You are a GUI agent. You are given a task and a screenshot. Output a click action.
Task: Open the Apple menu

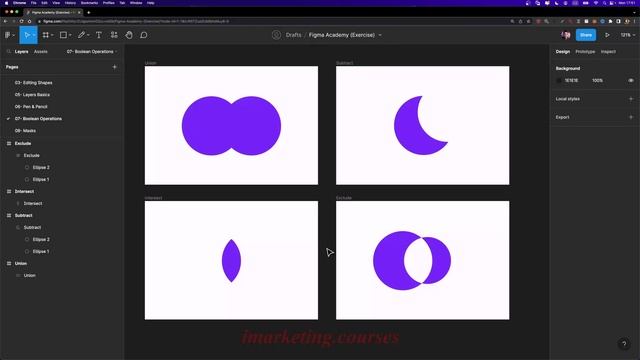coord(6,3)
